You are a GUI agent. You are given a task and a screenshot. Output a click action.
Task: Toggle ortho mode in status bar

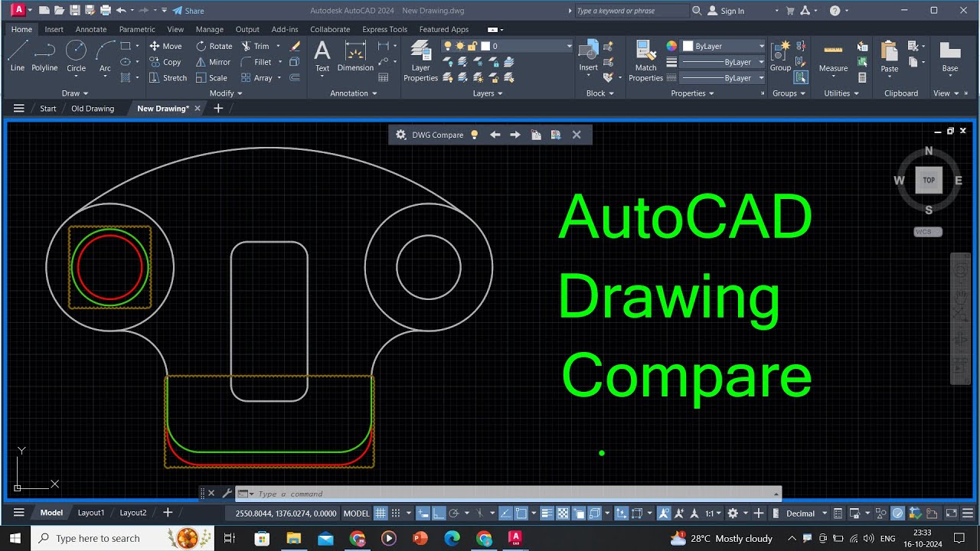pyautogui.click(x=439, y=513)
